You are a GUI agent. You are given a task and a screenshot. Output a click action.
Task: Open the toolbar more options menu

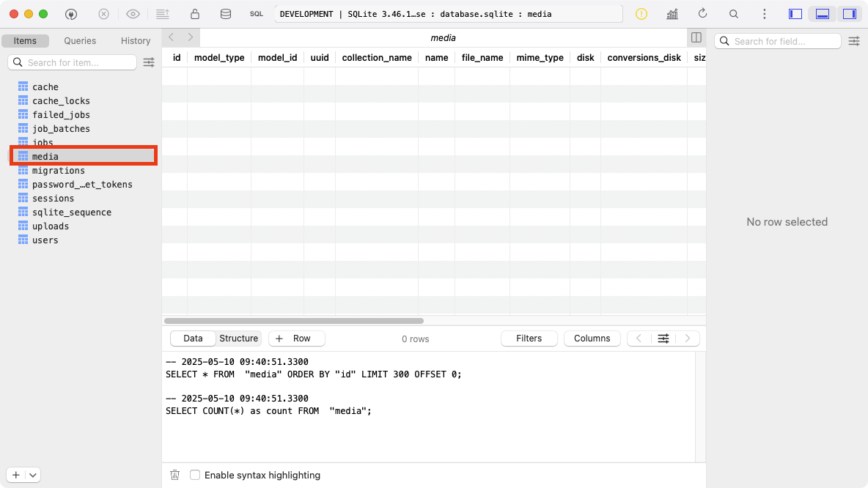765,14
